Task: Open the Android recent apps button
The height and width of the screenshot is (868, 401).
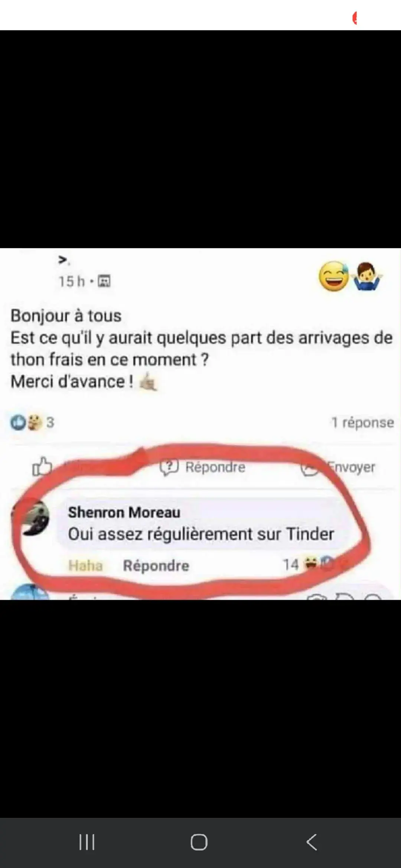Action: point(87,842)
